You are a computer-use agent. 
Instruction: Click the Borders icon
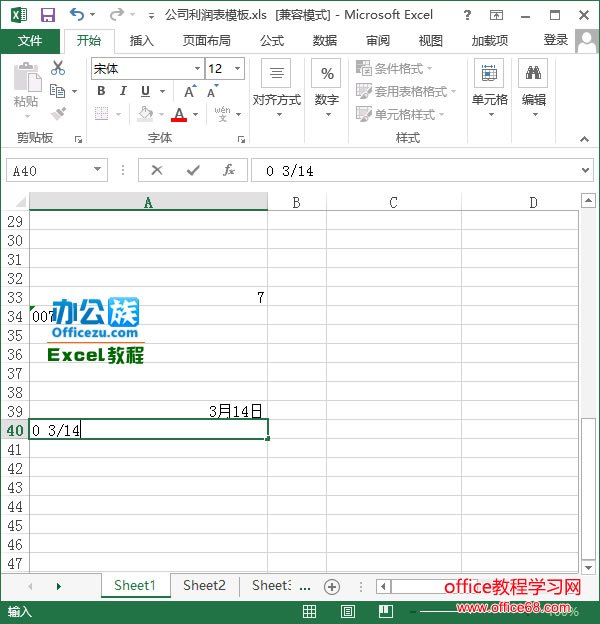[x=102, y=114]
